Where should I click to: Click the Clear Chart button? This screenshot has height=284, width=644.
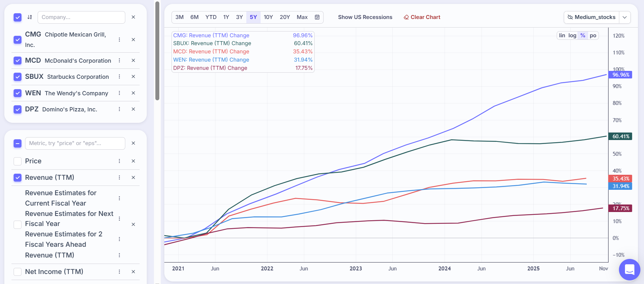pos(422,17)
